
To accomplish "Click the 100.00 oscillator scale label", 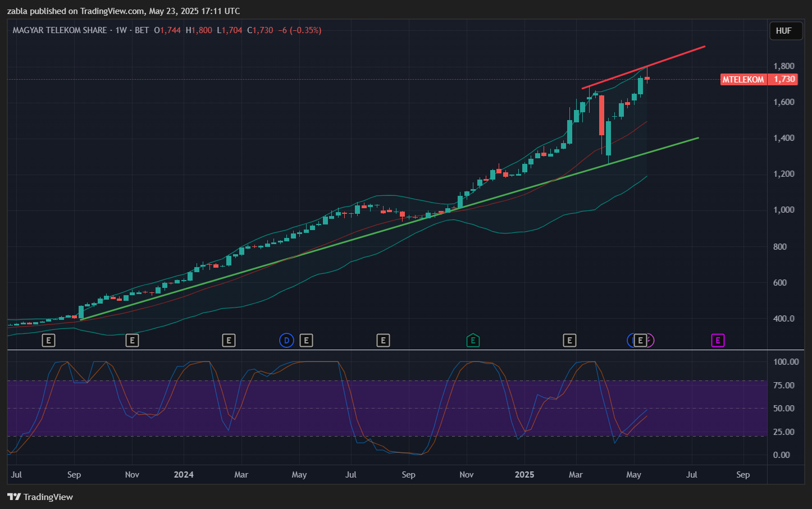I will pyautogui.click(x=786, y=361).
